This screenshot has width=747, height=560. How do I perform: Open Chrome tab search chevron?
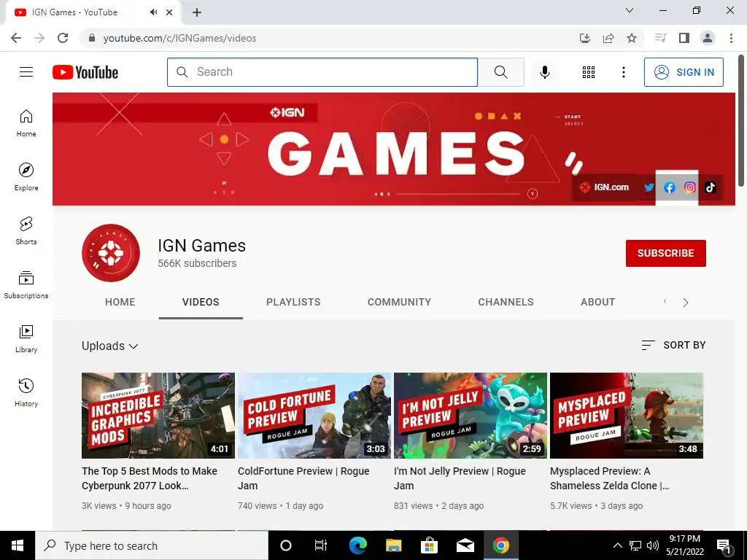click(x=630, y=10)
